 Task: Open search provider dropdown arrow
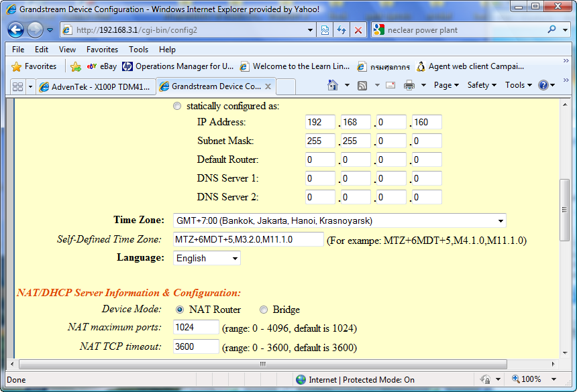(x=565, y=30)
